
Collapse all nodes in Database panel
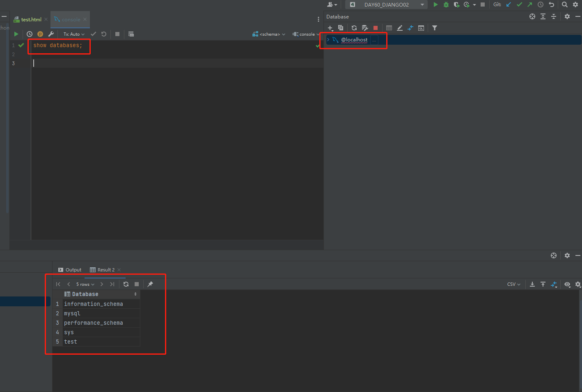[554, 16]
